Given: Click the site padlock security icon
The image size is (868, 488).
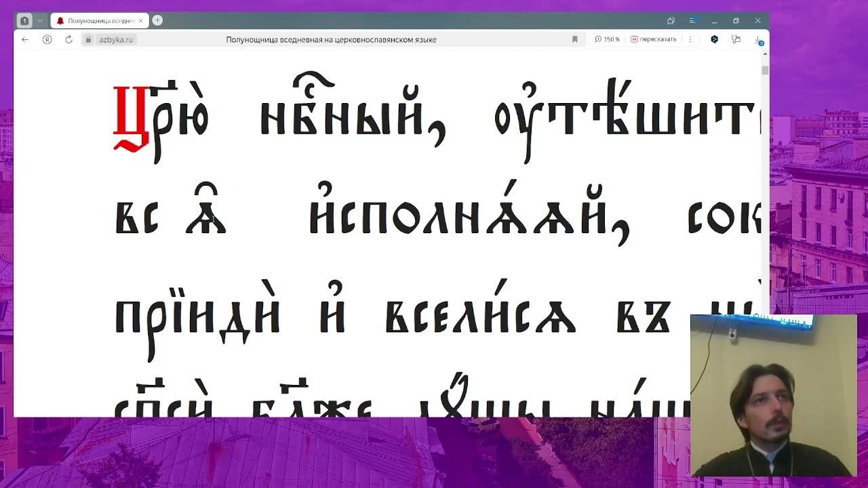Looking at the screenshot, I should pyautogui.click(x=88, y=39).
